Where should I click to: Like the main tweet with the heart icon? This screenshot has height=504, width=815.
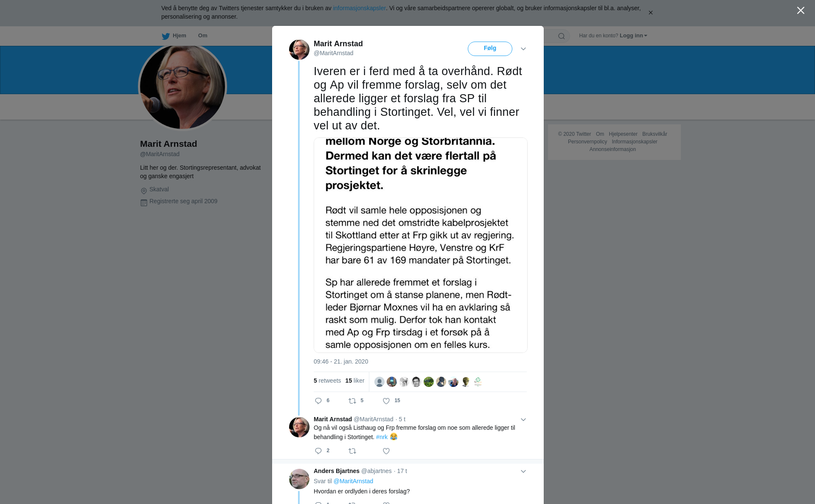[386, 401]
